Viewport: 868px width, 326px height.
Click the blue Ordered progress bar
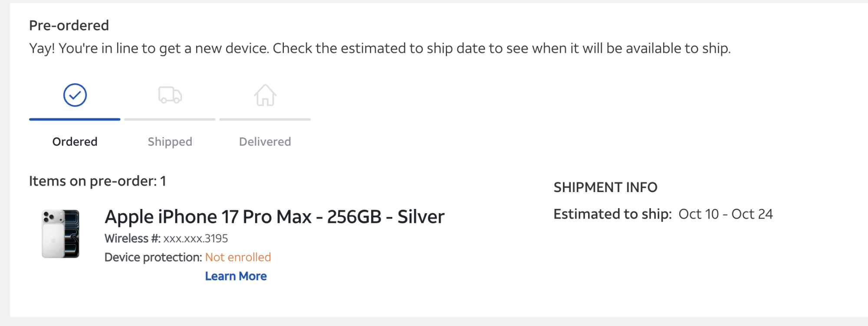75,119
